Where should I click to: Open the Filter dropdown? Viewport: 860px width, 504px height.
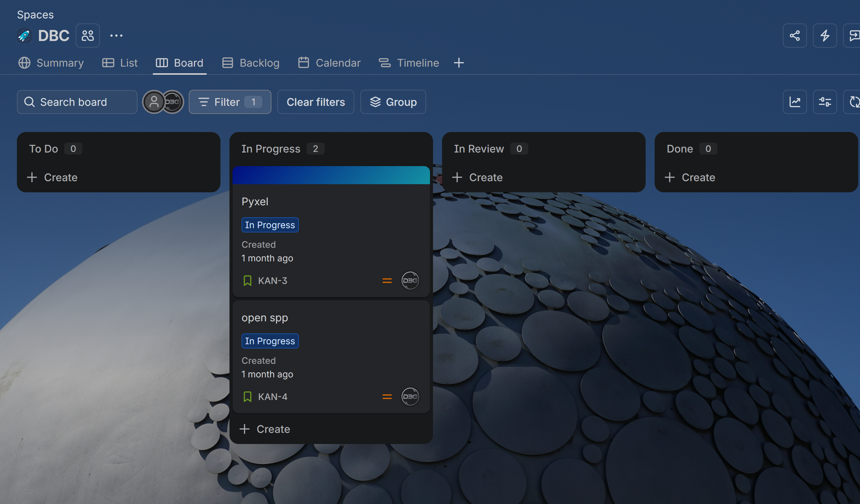pyautogui.click(x=230, y=102)
